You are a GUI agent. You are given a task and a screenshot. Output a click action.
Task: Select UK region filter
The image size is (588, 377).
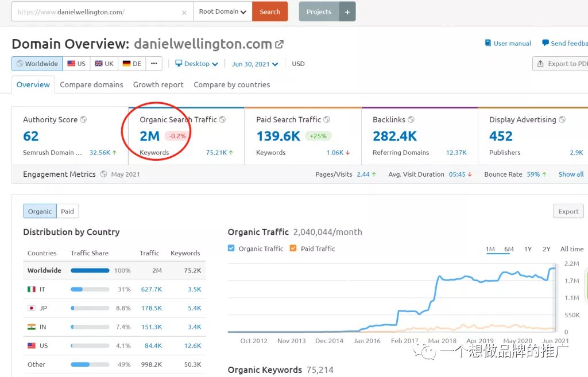tap(105, 64)
